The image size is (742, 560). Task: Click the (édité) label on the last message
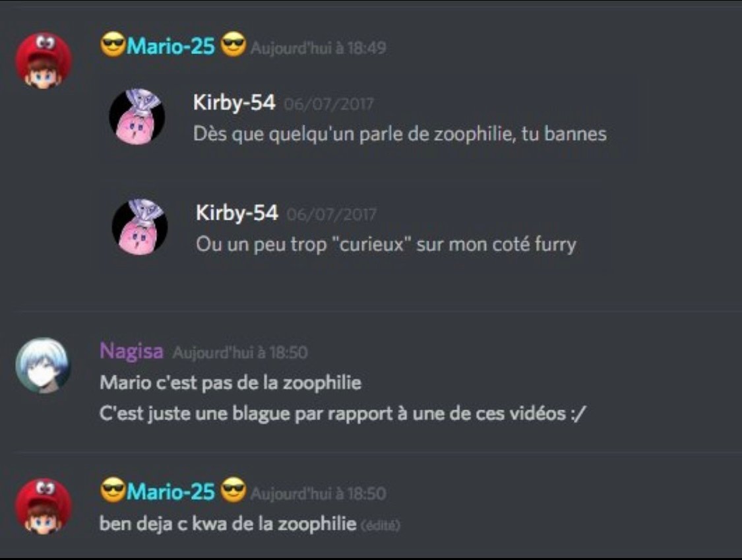381,525
